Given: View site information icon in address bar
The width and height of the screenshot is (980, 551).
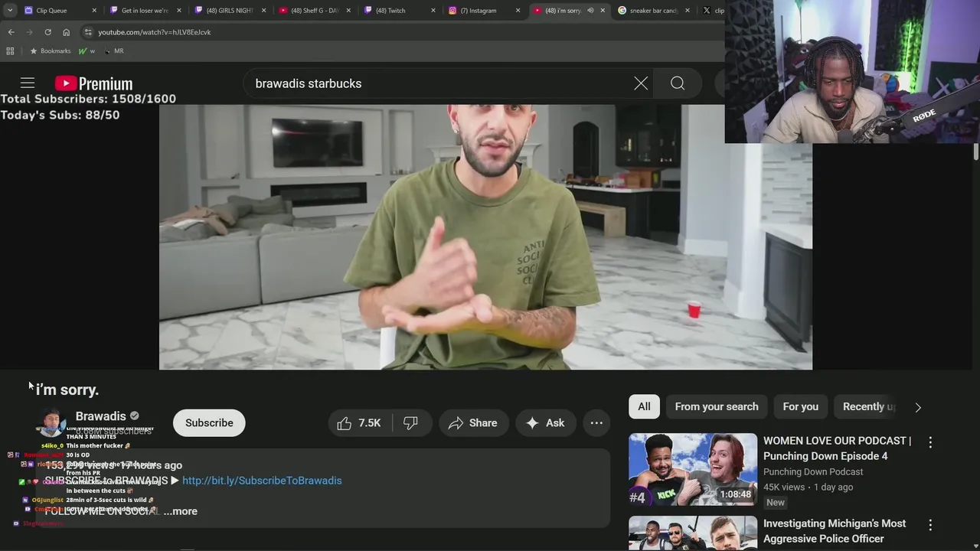Looking at the screenshot, I should (x=88, y=32).
